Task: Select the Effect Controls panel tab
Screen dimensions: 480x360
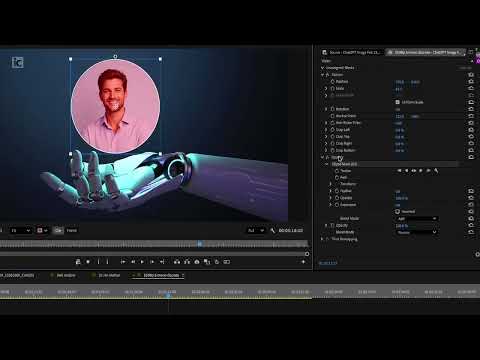Action: tap(425, 52)
